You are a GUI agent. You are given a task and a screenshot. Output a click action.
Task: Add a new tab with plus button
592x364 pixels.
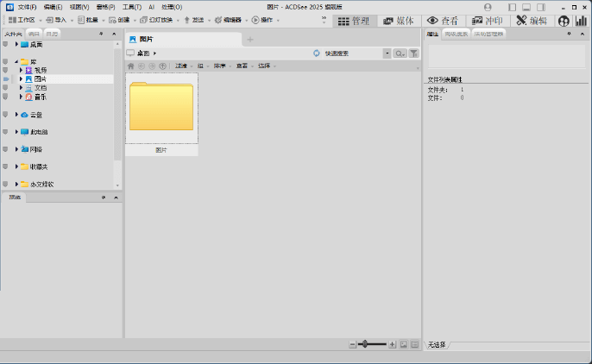pos(250,39)
